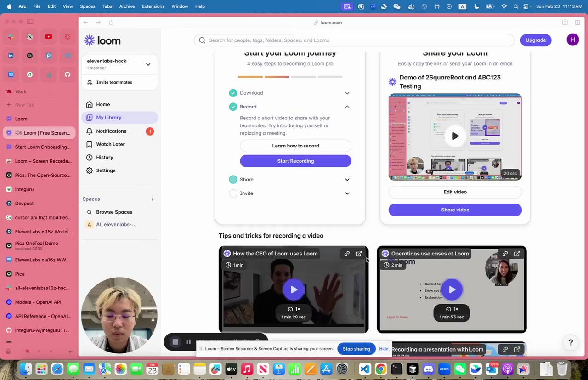Open the LinkedIn pinned tab icon
The image size is (588, 380).
(x=11, y=56)
